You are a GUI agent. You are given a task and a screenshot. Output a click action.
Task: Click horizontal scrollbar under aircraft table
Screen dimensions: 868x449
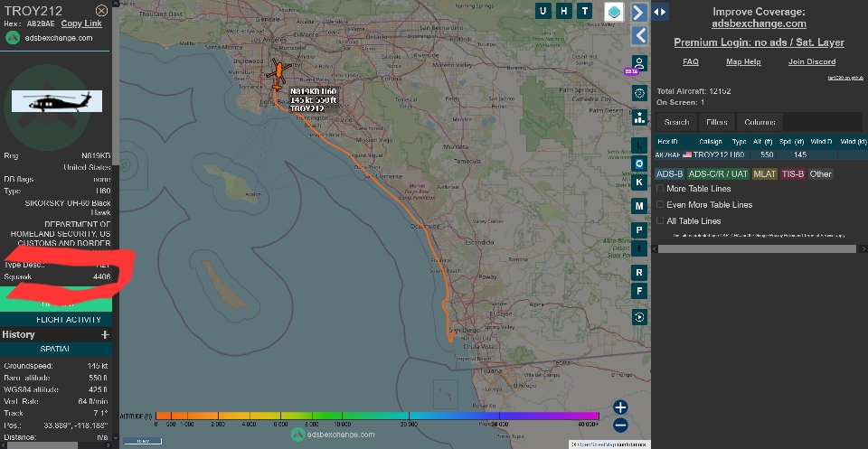tap(757, 248)
